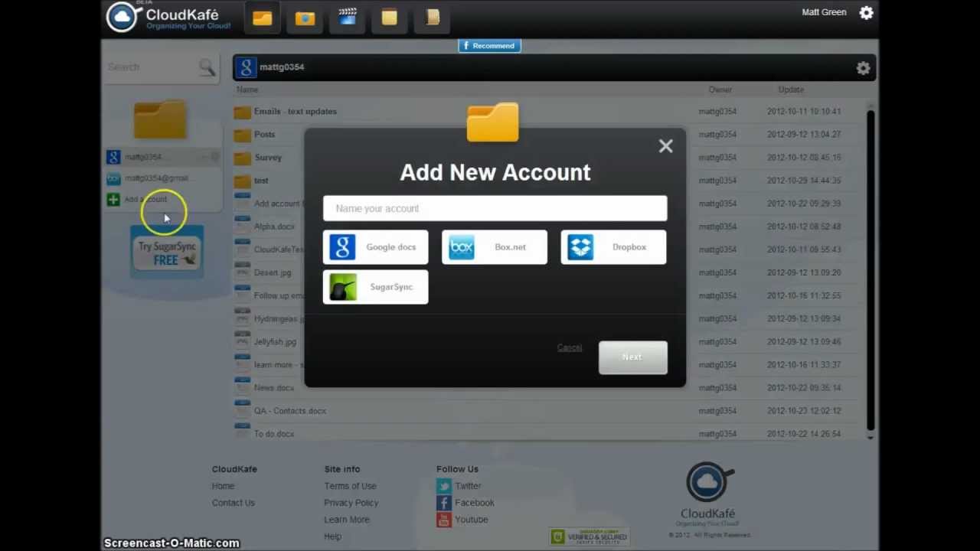Sort by Name column header
The width and height of the screenshot is (980, 551).
[x=247, y=90]
